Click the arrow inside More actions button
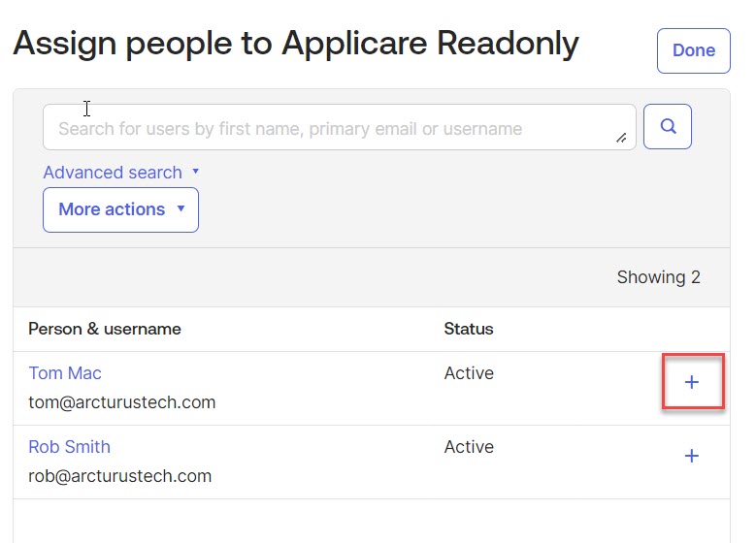The height and width of the screenshot is (543, 756). pos(181,209)
